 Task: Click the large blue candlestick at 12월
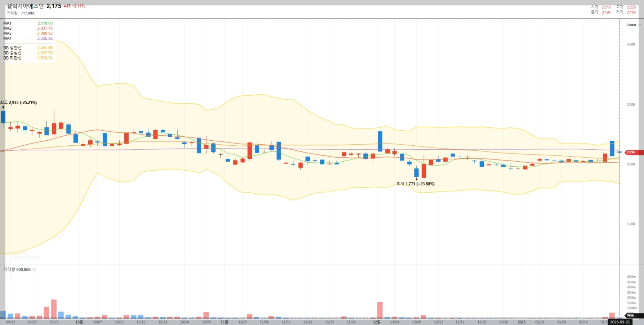click(380, 141)
